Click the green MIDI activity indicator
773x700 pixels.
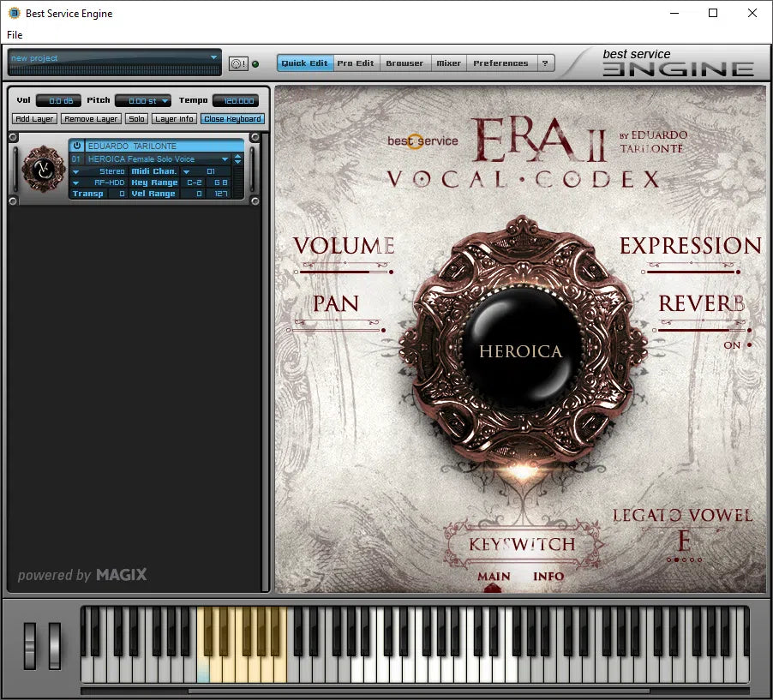(255, 64)
